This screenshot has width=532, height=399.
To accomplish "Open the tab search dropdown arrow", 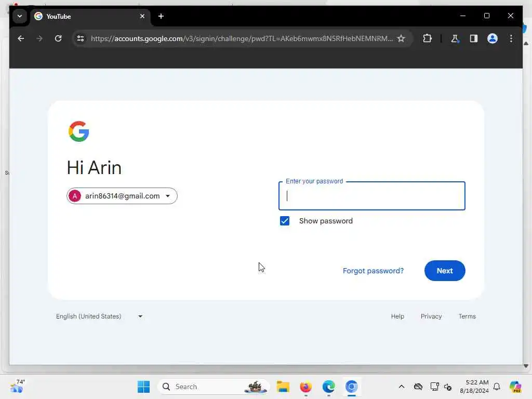I will click(x=20, y=16).
